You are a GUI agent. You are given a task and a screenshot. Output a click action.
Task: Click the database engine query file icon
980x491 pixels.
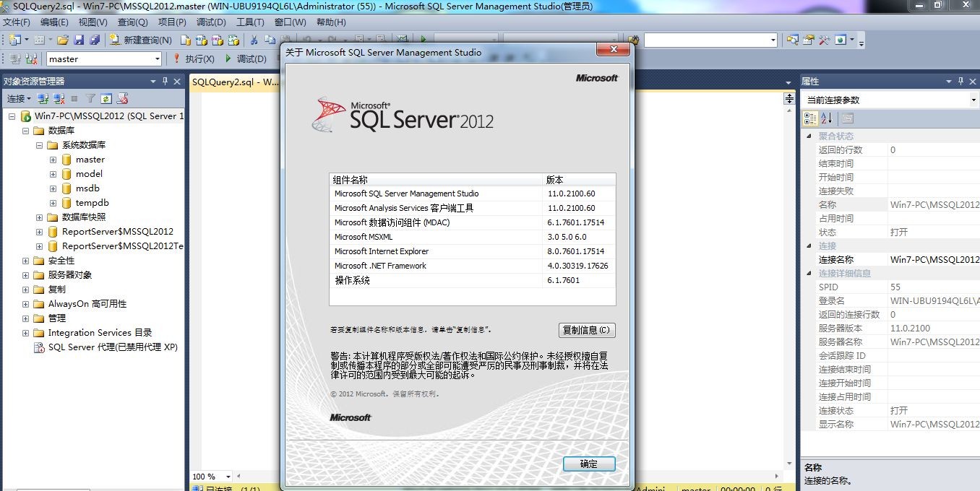point(185,40)
